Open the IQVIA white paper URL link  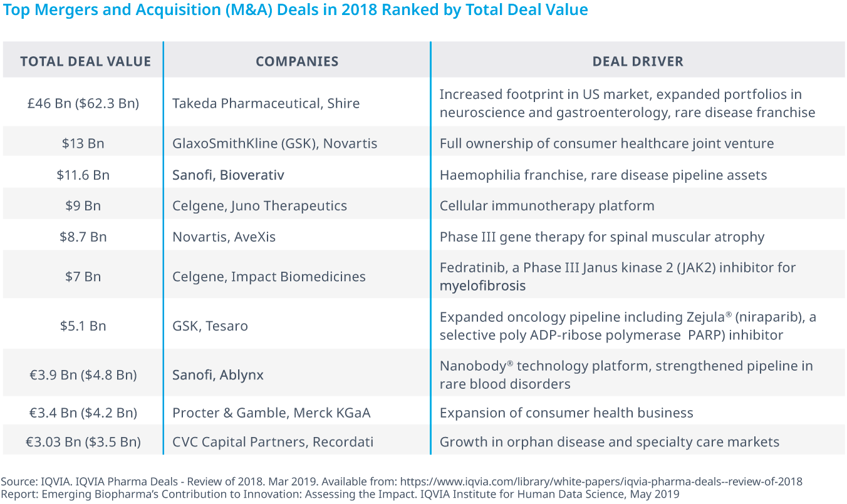coord(601,482)
